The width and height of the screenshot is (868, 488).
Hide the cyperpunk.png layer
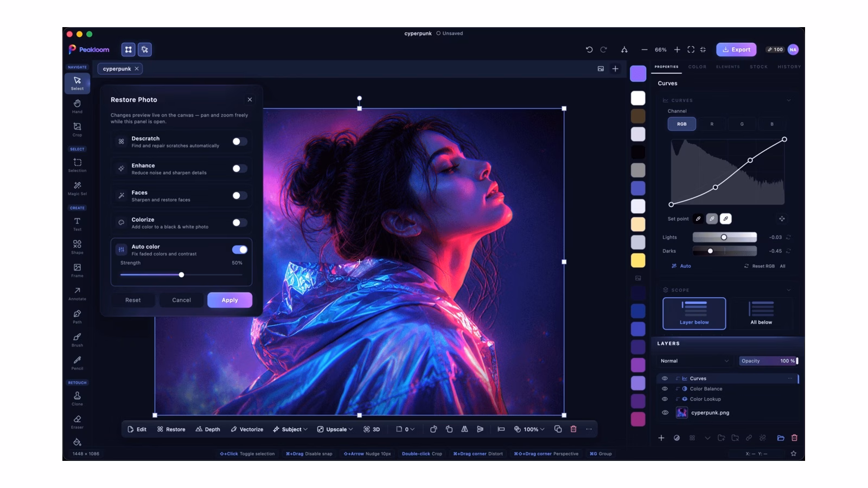[665, 413]
